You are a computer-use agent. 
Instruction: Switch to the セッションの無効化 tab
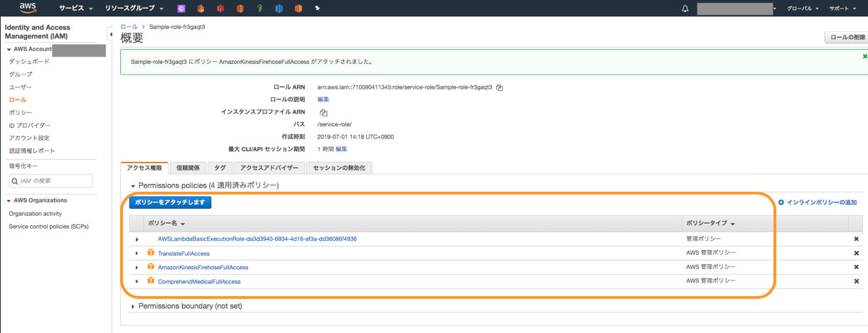coord(339,168)
